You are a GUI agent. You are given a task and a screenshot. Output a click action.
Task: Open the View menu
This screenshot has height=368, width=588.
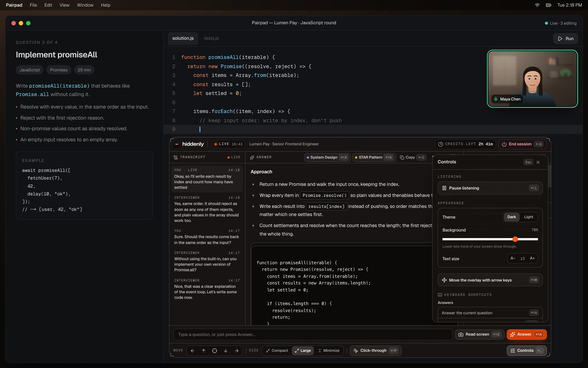pyautogui.click(x=64, y=5)
